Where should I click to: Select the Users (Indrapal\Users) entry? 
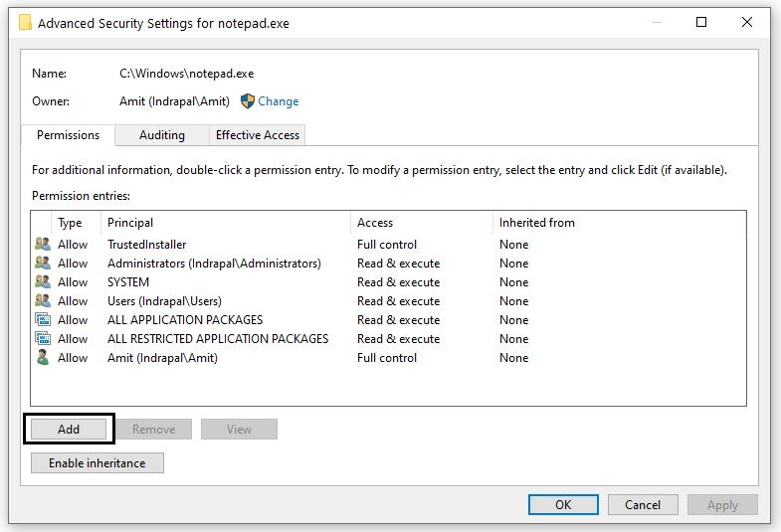point(164,301)
